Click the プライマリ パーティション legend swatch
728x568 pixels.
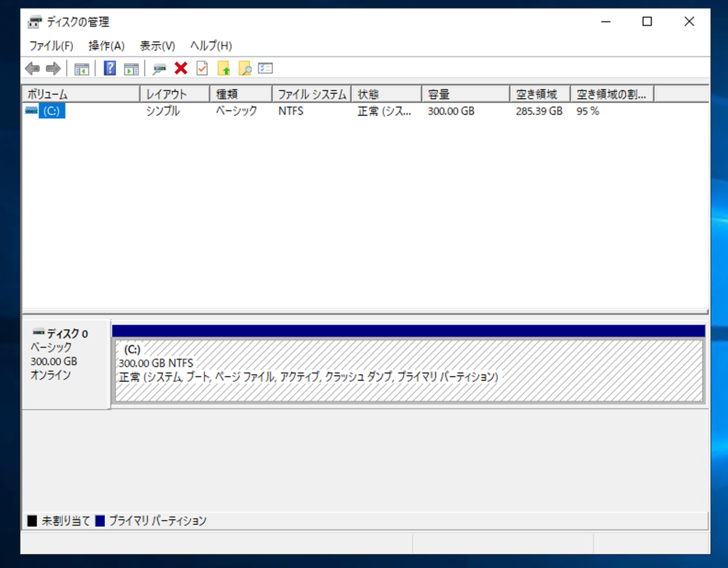[100, 520]
